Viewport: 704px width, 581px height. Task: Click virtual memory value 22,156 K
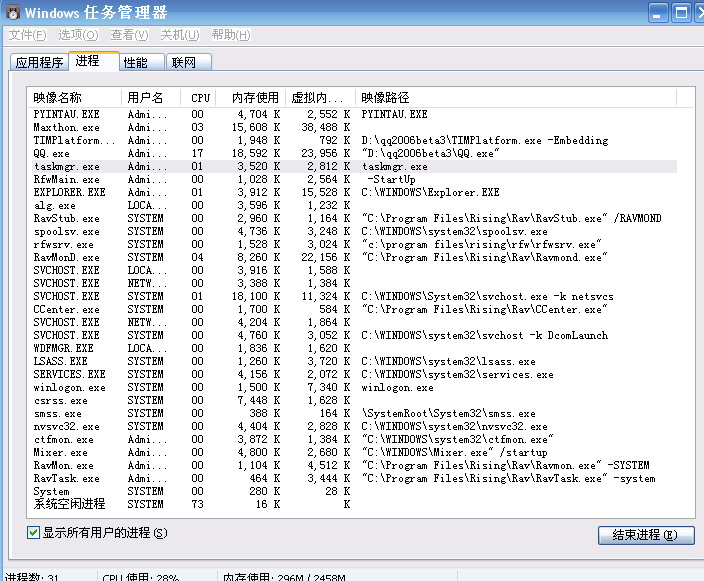point(326,257)
